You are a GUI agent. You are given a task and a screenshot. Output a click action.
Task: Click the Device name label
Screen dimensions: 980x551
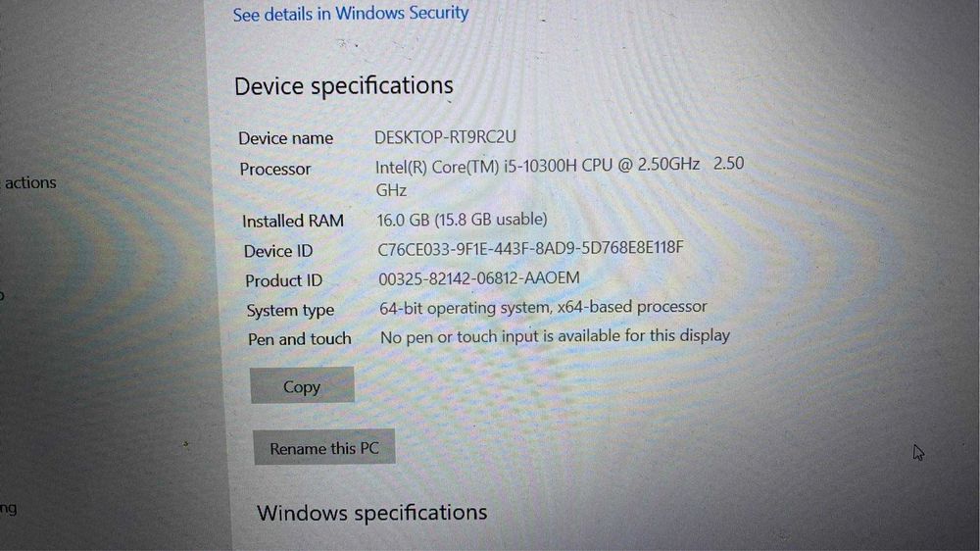(x=285, y=138)
